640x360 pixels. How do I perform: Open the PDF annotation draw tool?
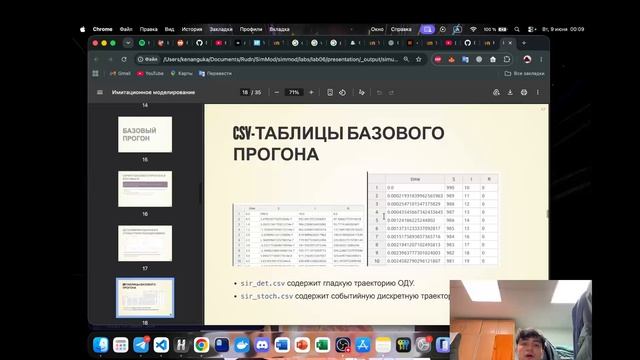pos(361,93)
